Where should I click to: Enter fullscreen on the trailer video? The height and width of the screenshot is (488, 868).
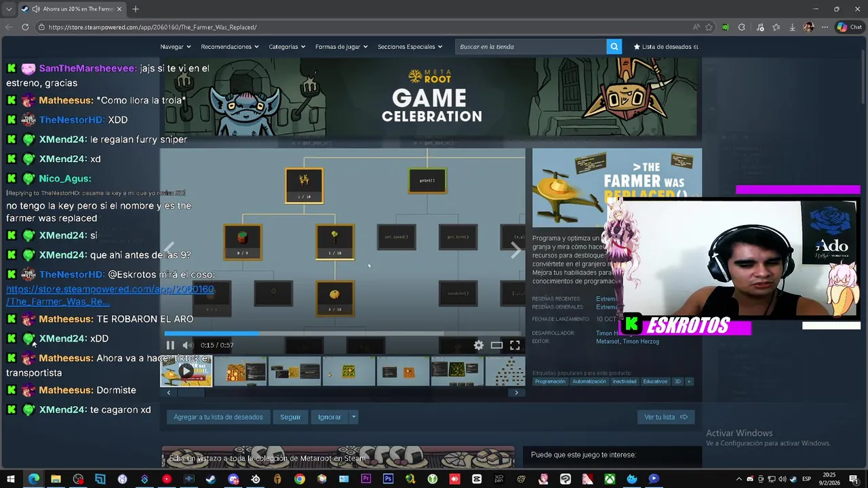tap(515, 345)
